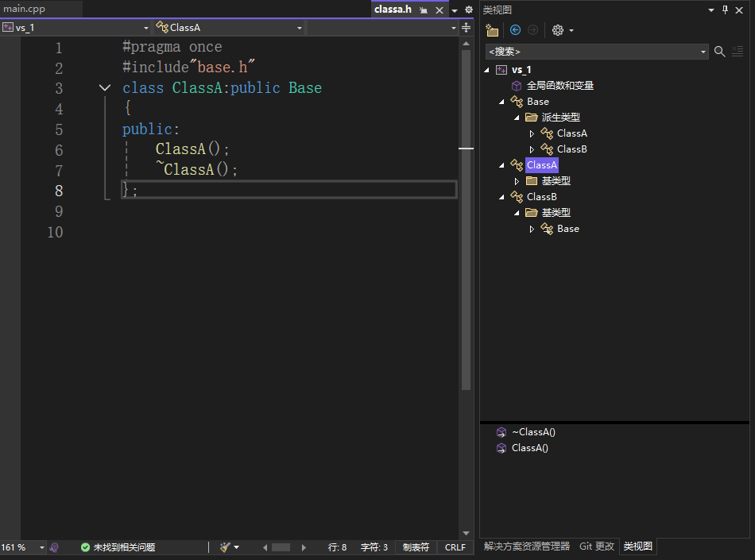Switch to the main.cpp tab

[24, 10]
